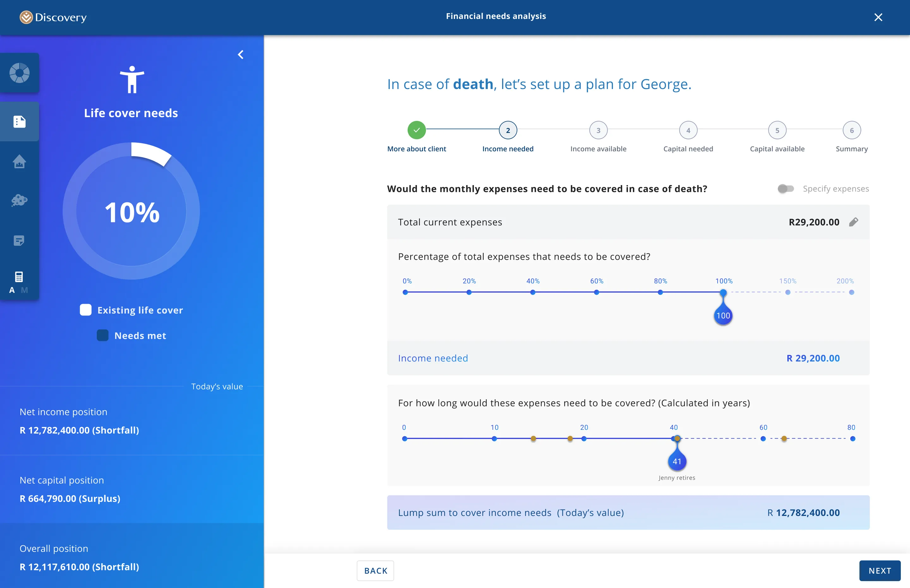Set expenses percentage slider to 40%
The width and height of the screenshot is (910, 588).
point(532,292)
